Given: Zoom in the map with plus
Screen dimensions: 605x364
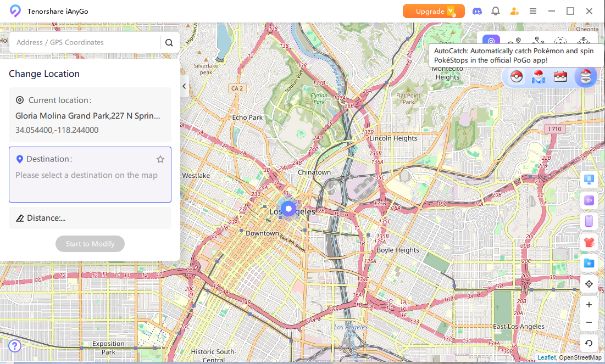Looking at the screenshot, I should (589, 305).
